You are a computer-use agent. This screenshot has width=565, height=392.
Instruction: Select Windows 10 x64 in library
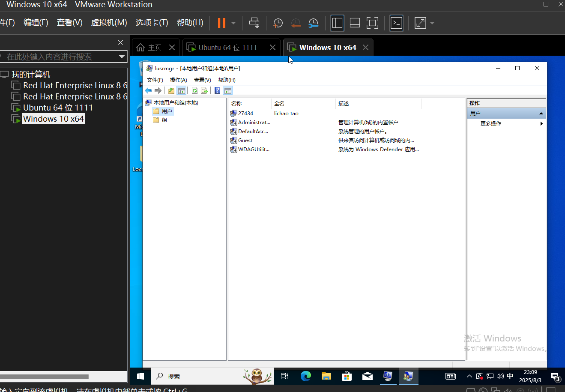54,119
